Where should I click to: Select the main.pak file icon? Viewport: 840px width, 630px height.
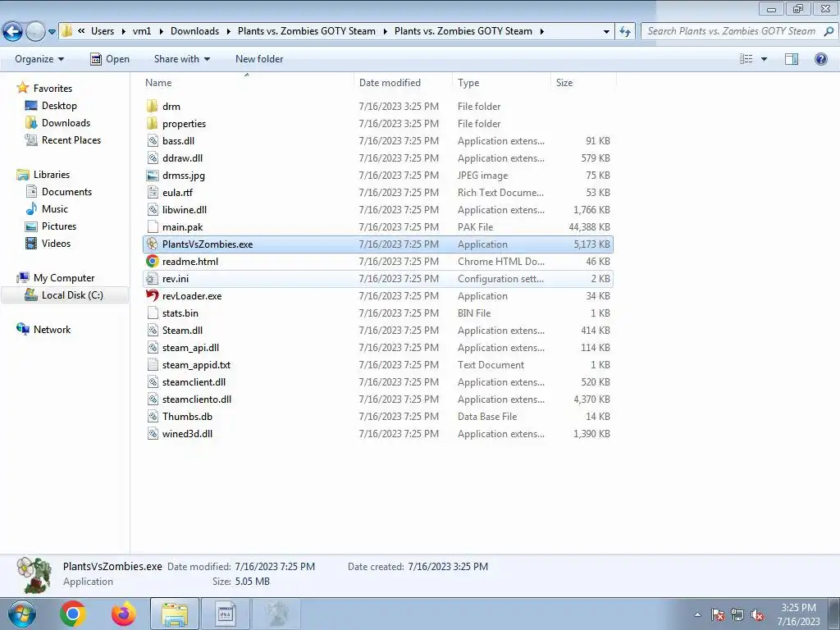153,226
